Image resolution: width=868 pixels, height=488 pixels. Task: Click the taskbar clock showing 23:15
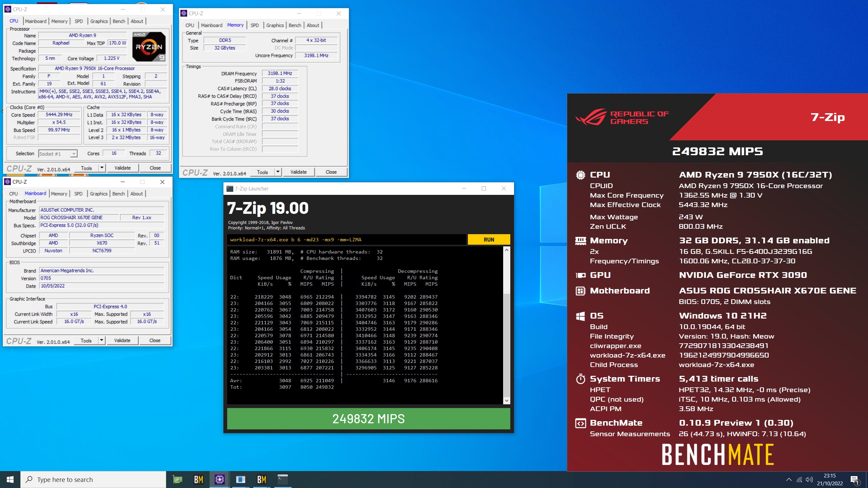(830, 480)
